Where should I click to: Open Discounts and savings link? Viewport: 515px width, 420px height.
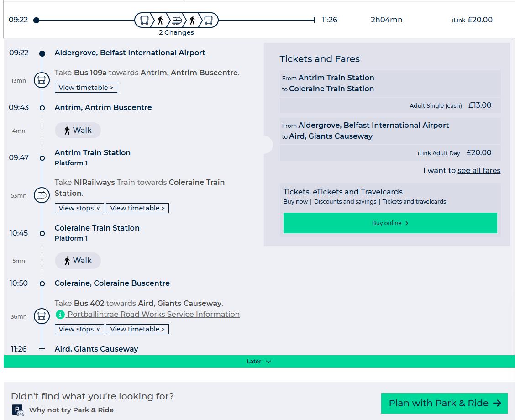(x=345, y=202)
